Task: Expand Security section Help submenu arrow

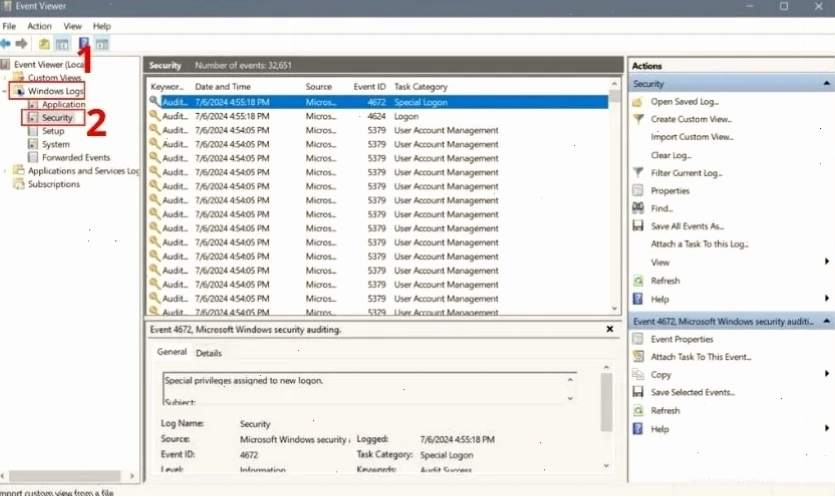Action: coord(826,298)
